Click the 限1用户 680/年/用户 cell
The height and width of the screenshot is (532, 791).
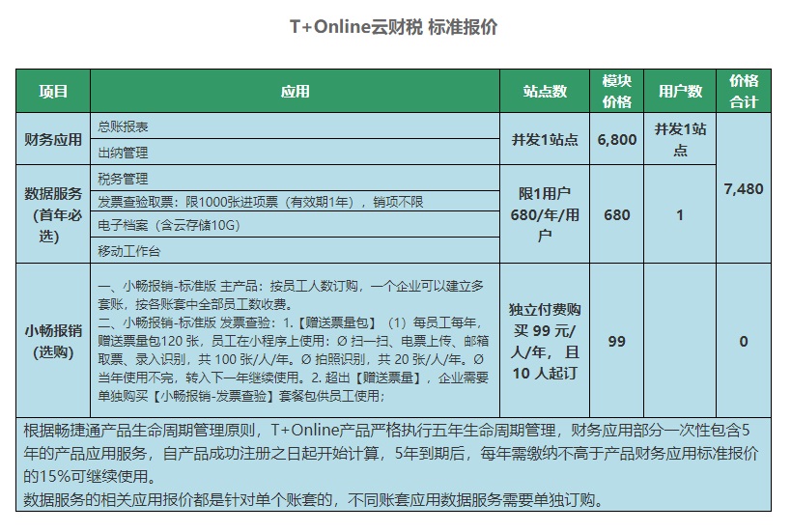545,214
